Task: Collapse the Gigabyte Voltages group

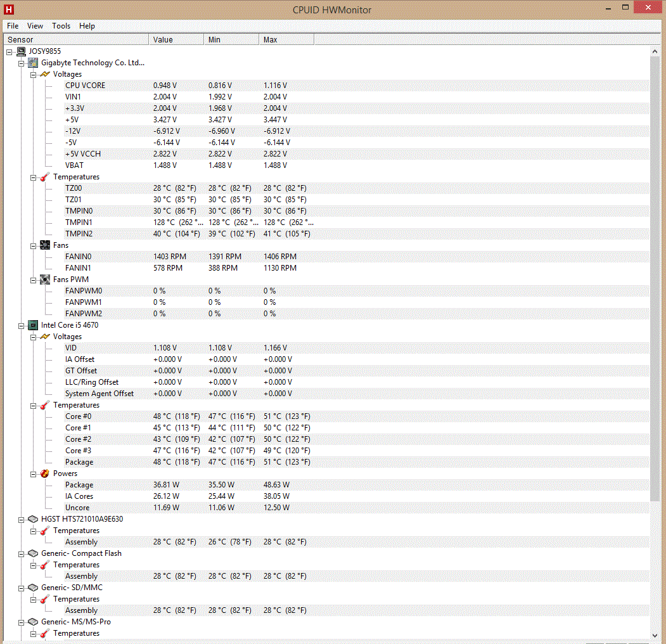Action: point(33,75)
